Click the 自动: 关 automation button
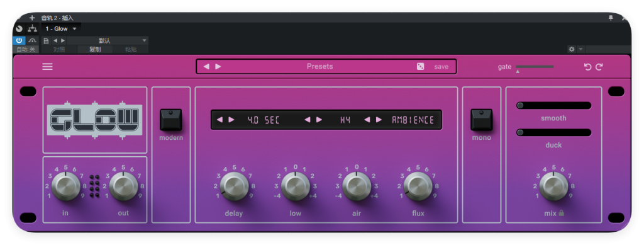 26,49
